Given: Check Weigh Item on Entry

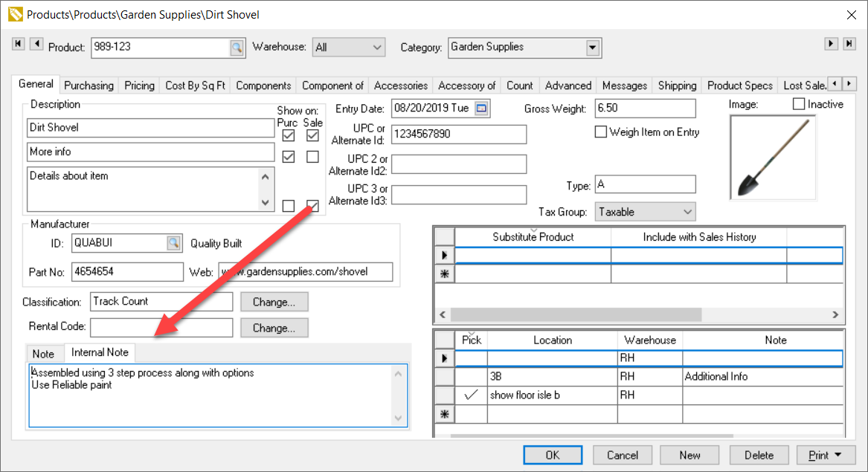Looking at the screenshot, I should [601, 132].
